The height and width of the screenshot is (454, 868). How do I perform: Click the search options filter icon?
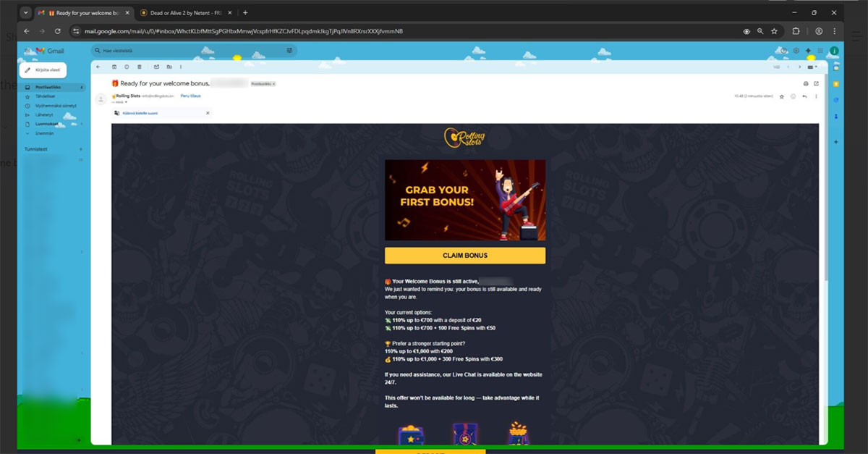(x=289, y=51)
